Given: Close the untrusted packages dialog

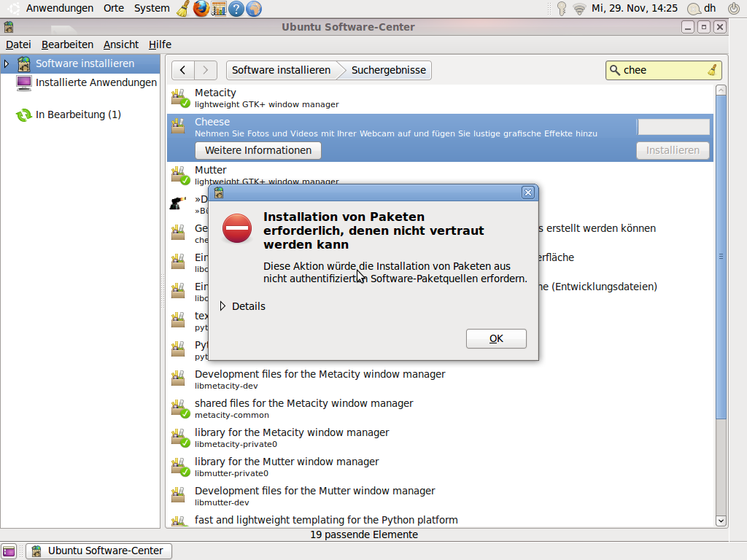Looking at the screenshot, I should pos(528,192).
